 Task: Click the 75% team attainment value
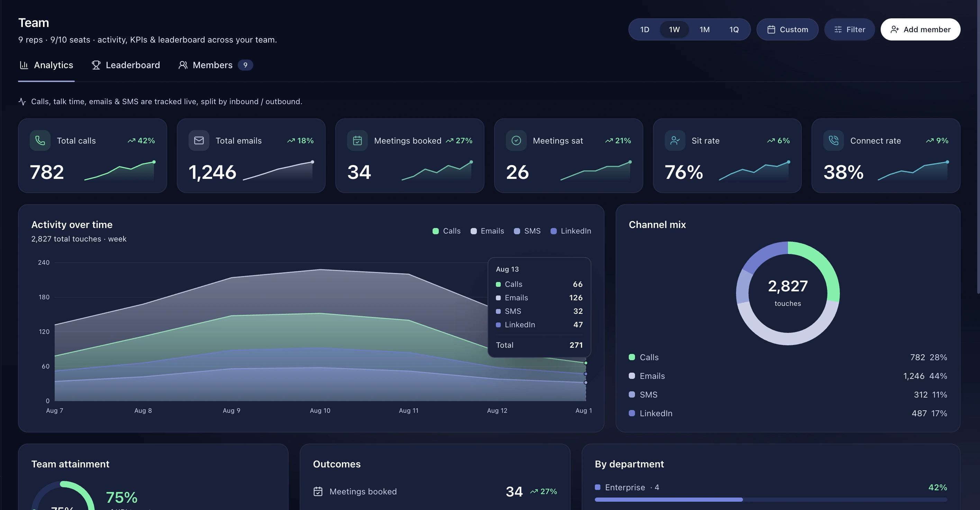[122, 497]
